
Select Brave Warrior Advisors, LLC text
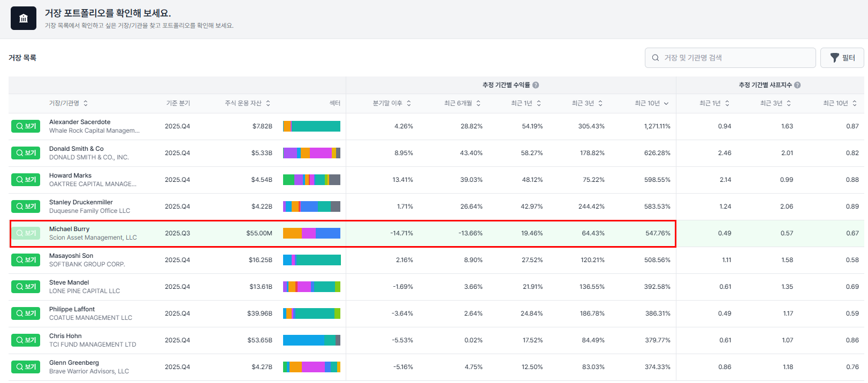click(89, 371)
